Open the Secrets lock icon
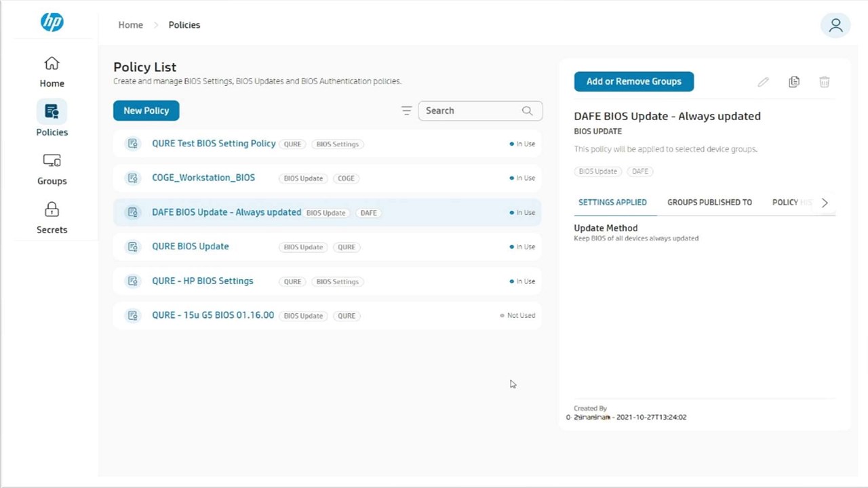The height and width of the screenshot is (488, 868). [x=52, y=210]
